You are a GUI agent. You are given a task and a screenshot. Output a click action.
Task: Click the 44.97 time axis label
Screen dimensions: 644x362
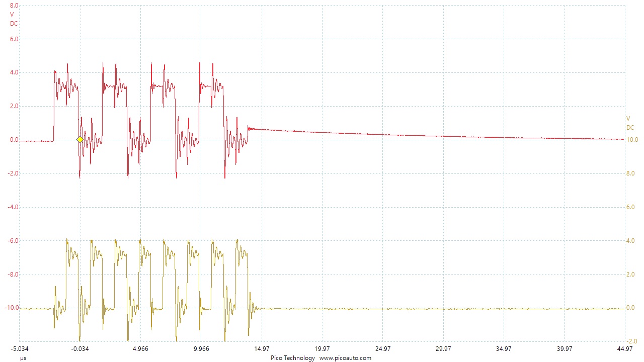click(x=625, y=349)
